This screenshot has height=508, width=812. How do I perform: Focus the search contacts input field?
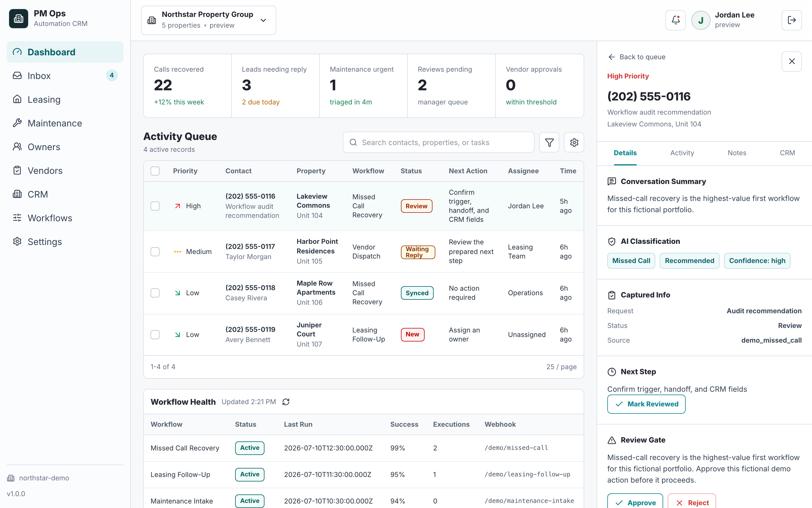point(438,143)
